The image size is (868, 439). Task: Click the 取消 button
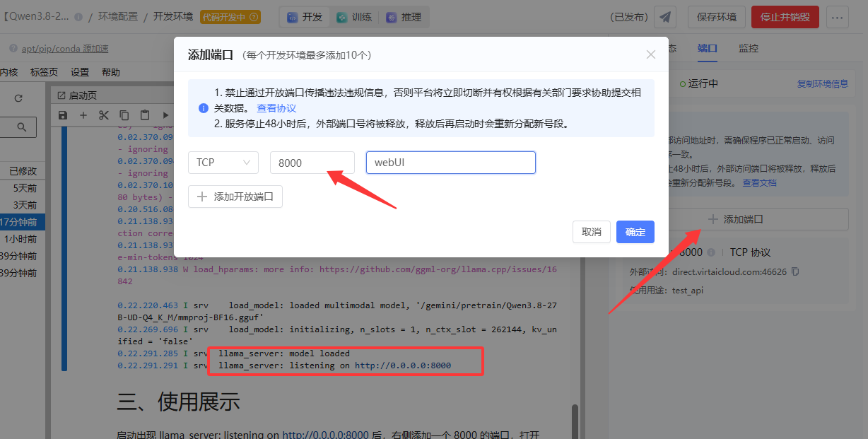coord(592,232)
